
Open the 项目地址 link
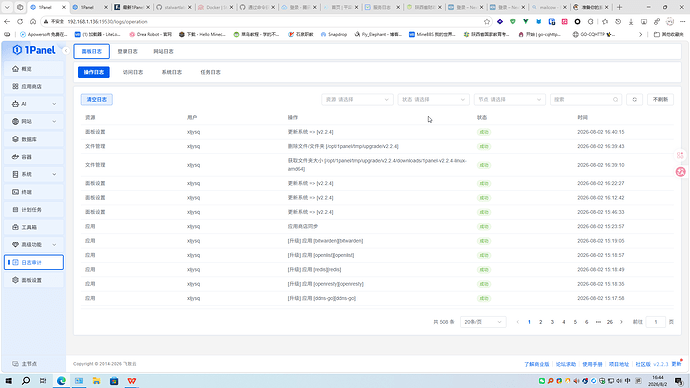tap(619, 364)
